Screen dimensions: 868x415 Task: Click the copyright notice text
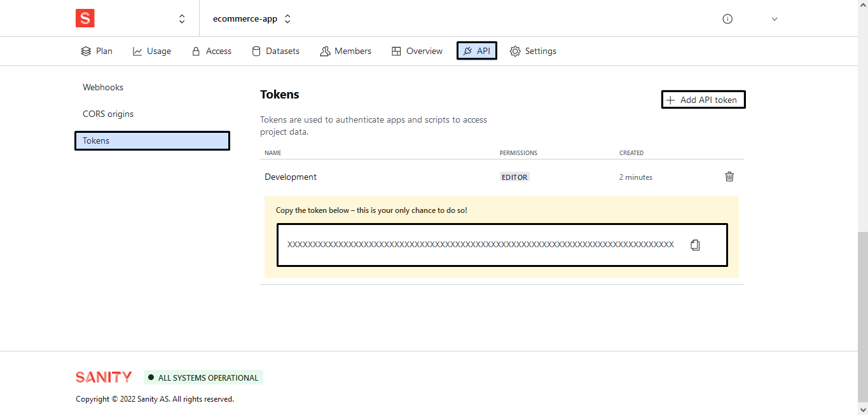point(155,399)
